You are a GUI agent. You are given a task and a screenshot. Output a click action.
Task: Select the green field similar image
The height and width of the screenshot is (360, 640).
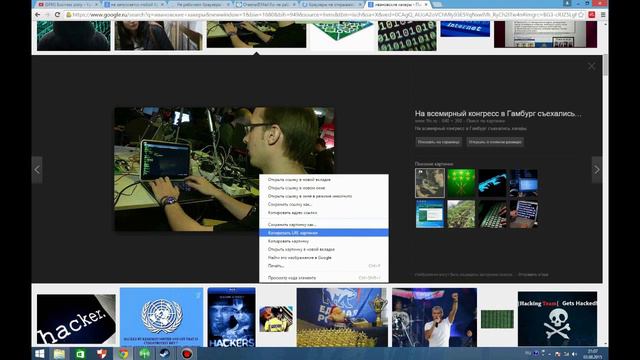click(461, 214)
